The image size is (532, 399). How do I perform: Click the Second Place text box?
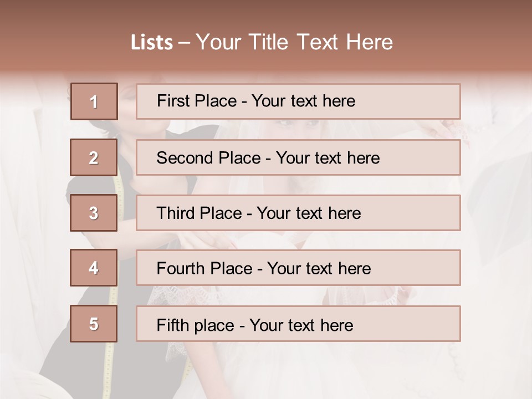298,157
